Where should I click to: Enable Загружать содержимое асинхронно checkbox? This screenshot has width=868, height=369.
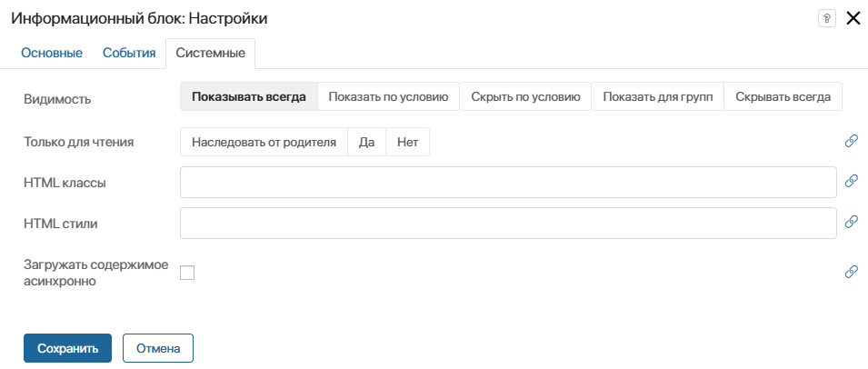tap(187, 273)
